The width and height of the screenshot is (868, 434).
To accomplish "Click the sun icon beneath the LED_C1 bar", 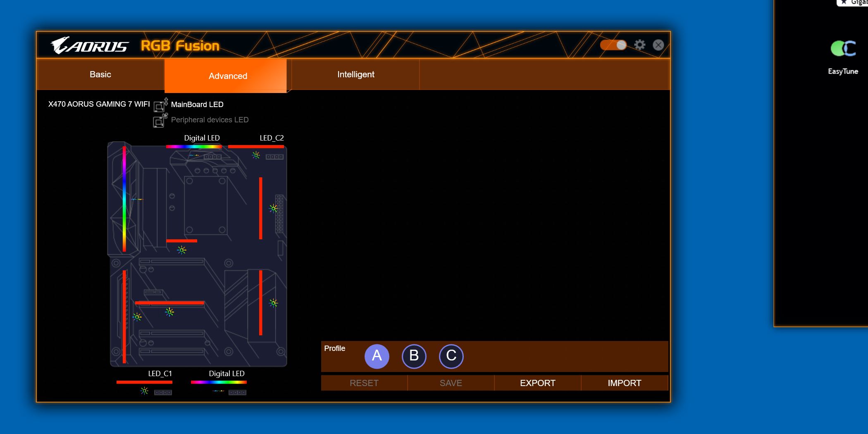I will (144, 391).
